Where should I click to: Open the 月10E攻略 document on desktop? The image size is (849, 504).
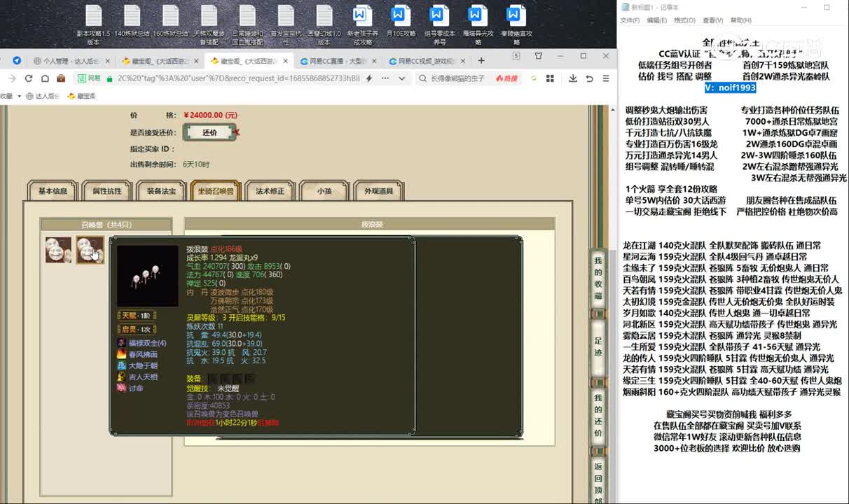coord(401,24)
